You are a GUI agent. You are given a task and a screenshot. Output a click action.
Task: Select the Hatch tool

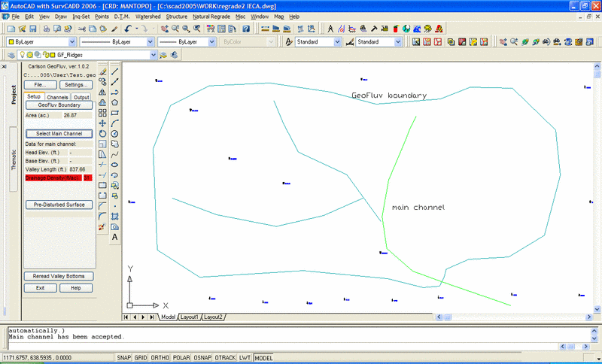pyautogui.click(x=115, y=217)
